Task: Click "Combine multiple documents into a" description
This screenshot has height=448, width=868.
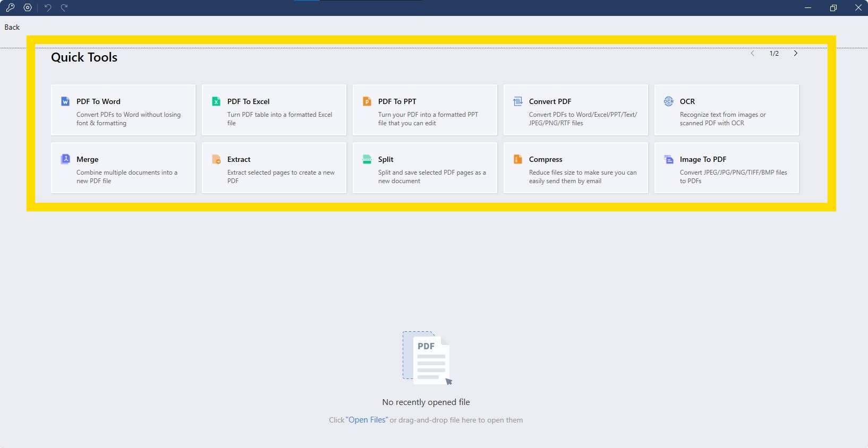Action: [127, 173]
